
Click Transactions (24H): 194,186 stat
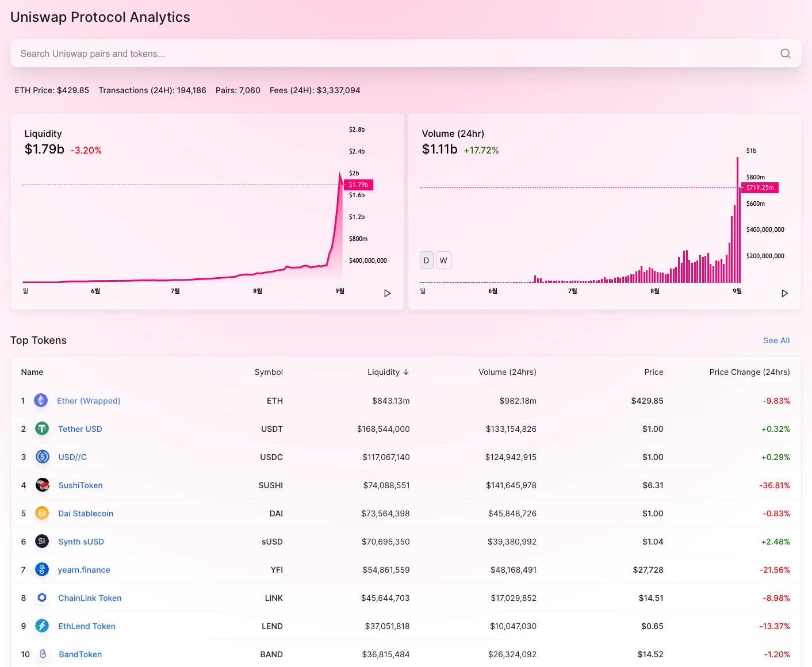(x=152, y=90)
